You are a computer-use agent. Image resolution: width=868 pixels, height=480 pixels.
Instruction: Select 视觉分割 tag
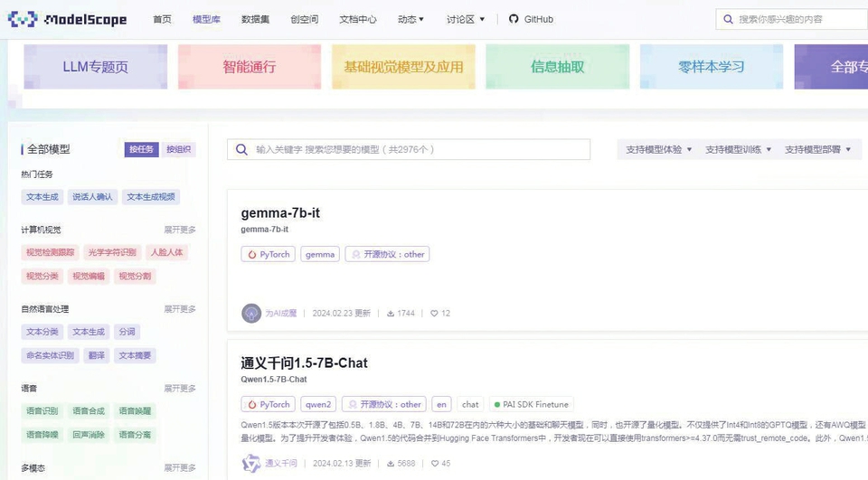tap(135, 277)
